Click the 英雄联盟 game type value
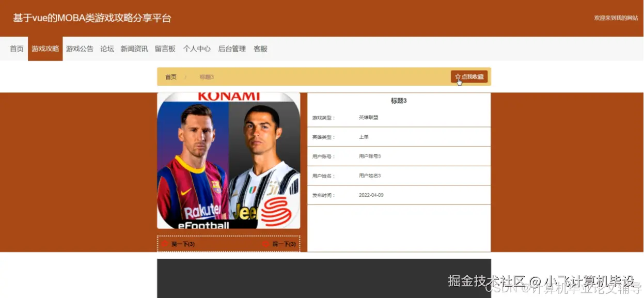 point(368,117)
